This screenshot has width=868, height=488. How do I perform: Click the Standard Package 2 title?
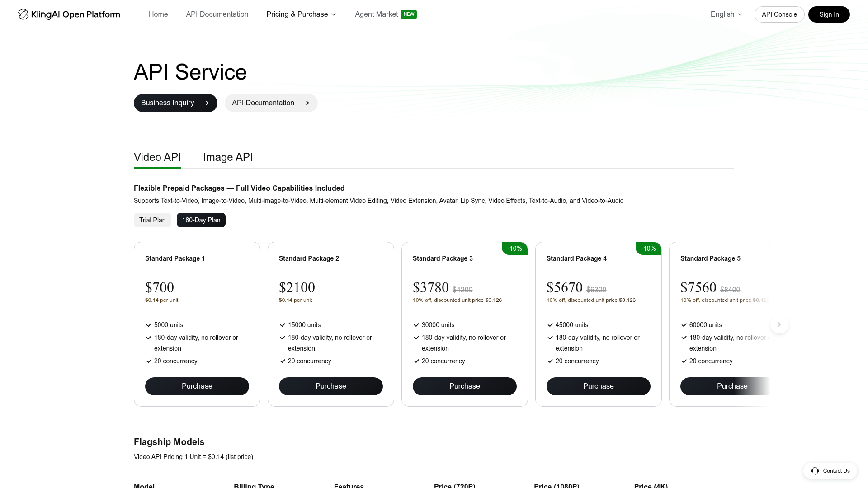(309, 258)
